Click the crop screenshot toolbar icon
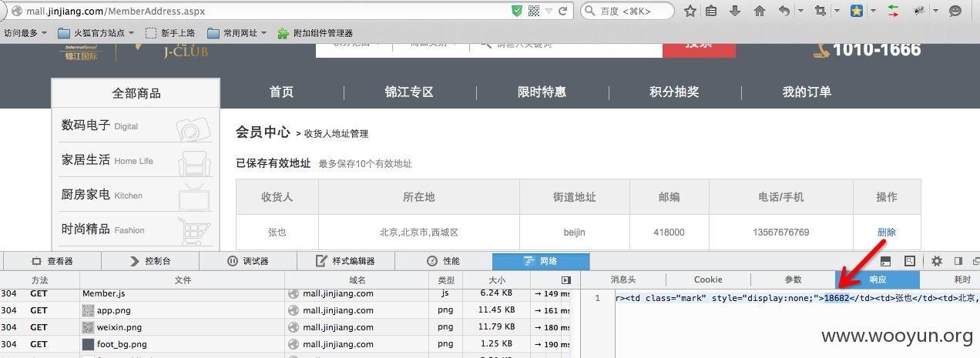 coord(820,11)
